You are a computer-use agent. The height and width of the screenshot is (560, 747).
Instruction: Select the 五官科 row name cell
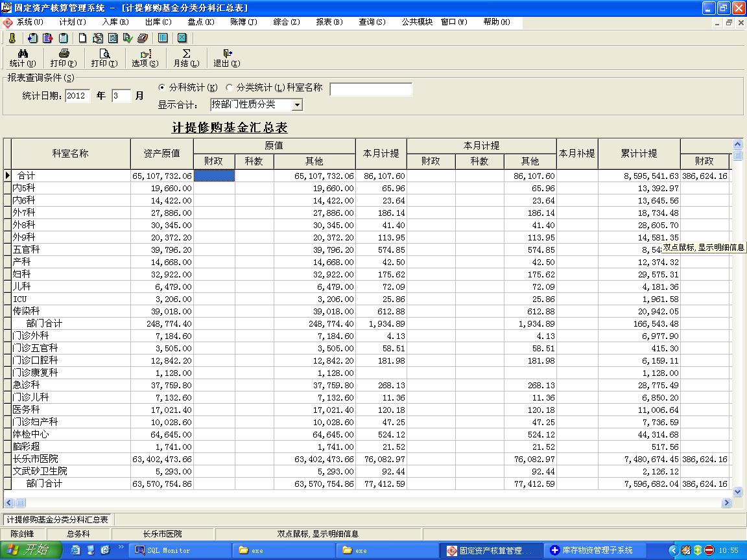click(71, 250)
